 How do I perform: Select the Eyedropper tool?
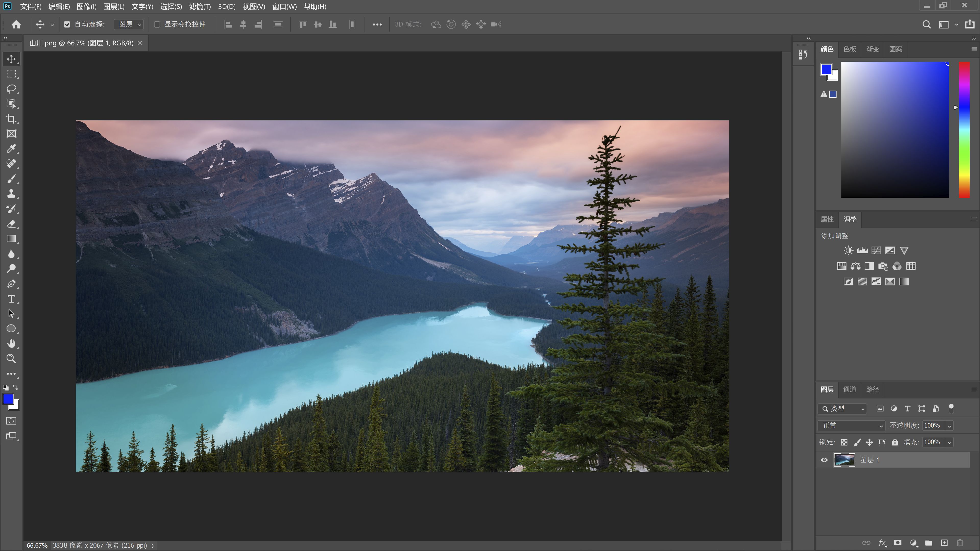(x=11, y=149)
